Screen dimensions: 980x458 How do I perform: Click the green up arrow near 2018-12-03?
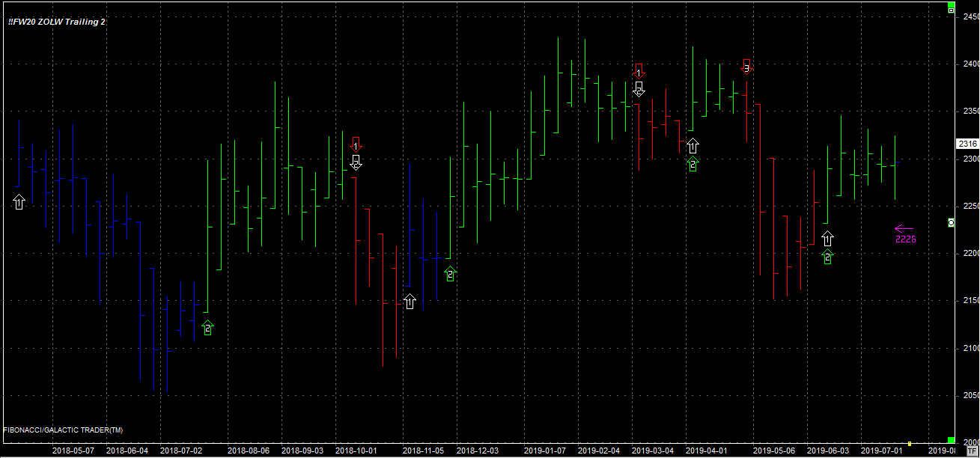[x=450, y=273]
